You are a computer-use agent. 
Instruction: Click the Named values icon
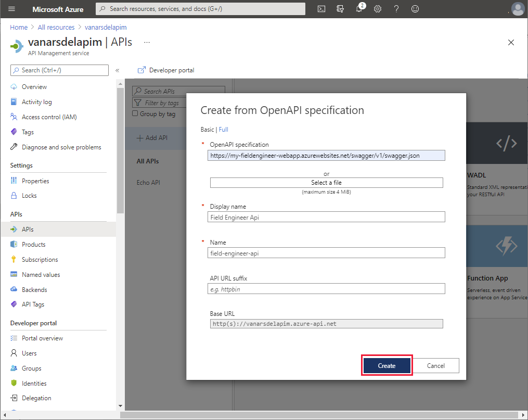coord(14,274)
